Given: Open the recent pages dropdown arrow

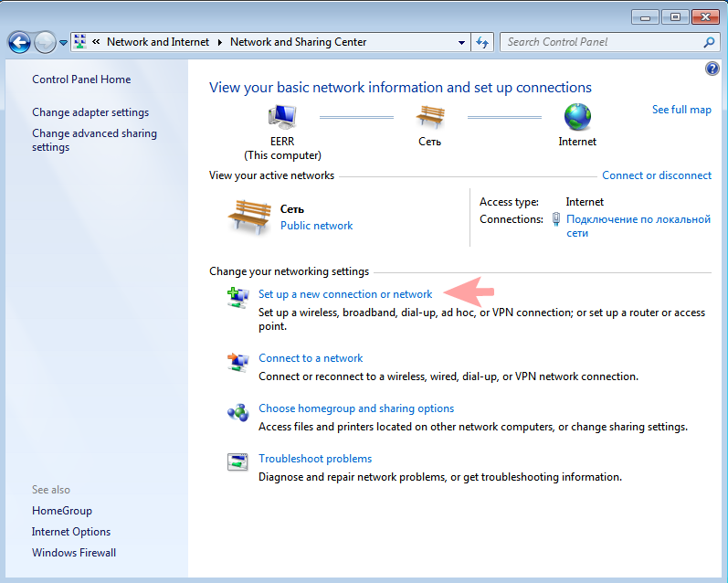Looking at the screenshot, I should pos(64,43).
